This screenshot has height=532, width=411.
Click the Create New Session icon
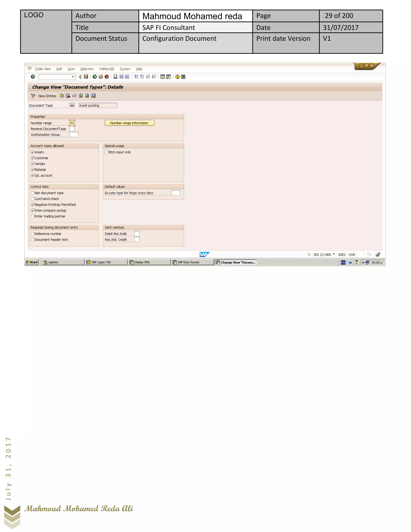[162, 77]
